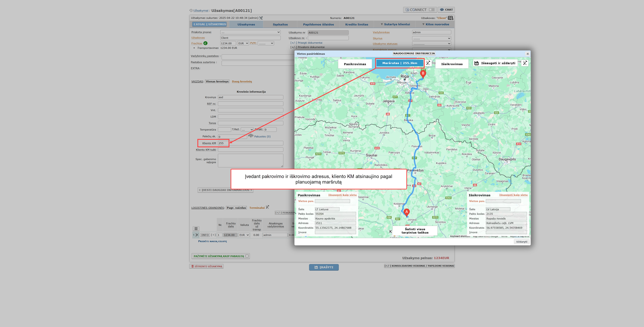Click the Kliento KM input field
This screenshot has width=644, height=327.
pyautogui.click(x=251, y=143)
